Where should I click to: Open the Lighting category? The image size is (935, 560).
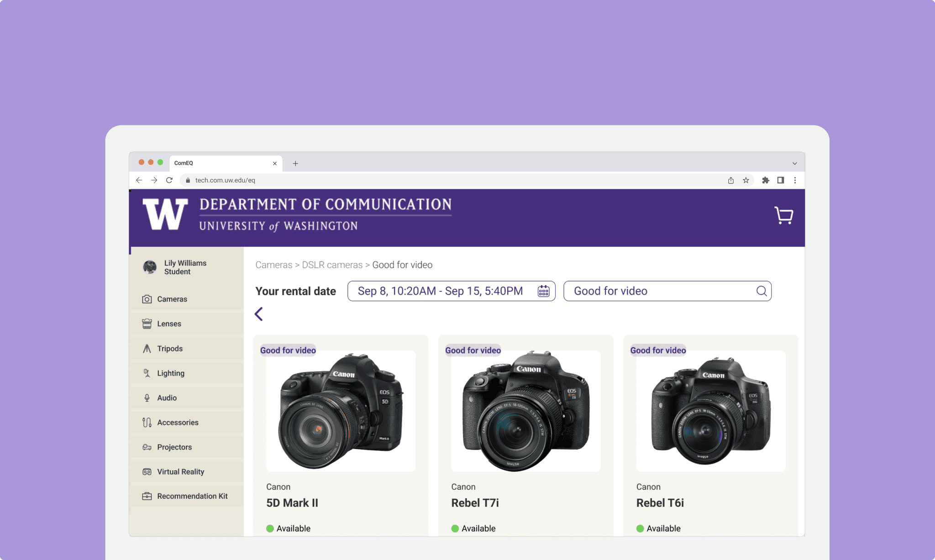(170, 373)
